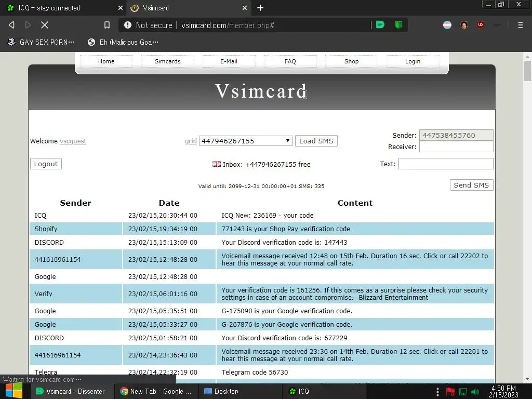Click the Load SMS button

pyautogui.click(x=316, y=141)
